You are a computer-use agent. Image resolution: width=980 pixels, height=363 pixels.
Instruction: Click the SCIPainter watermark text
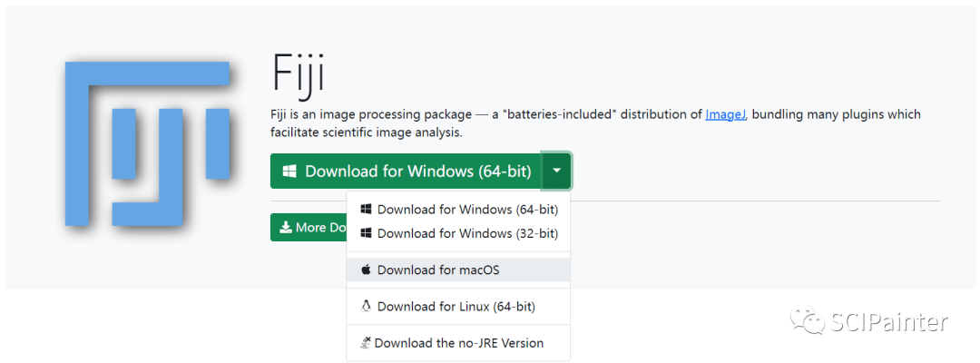pyautogui.click(x=889, y=321)
